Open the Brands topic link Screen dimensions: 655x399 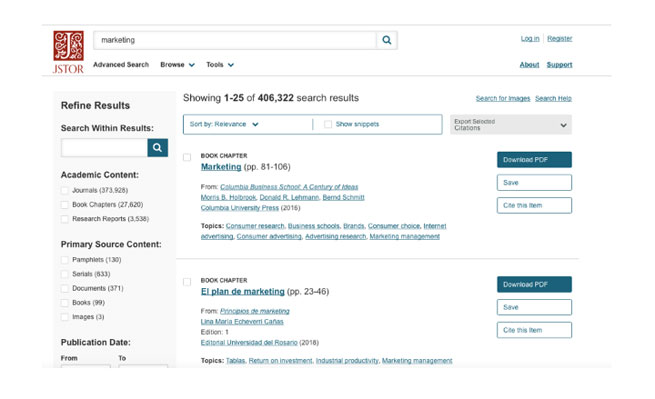pos(353,226)
